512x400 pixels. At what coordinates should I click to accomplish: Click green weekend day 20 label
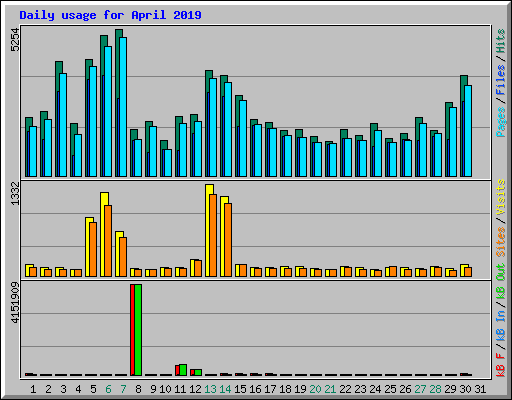click(x=315, y=389)
